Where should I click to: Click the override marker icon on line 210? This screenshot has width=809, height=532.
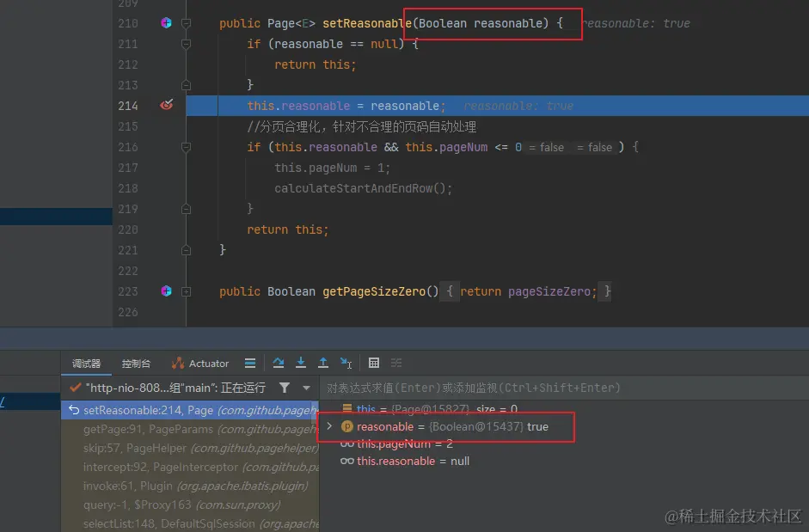click(166, 22)
